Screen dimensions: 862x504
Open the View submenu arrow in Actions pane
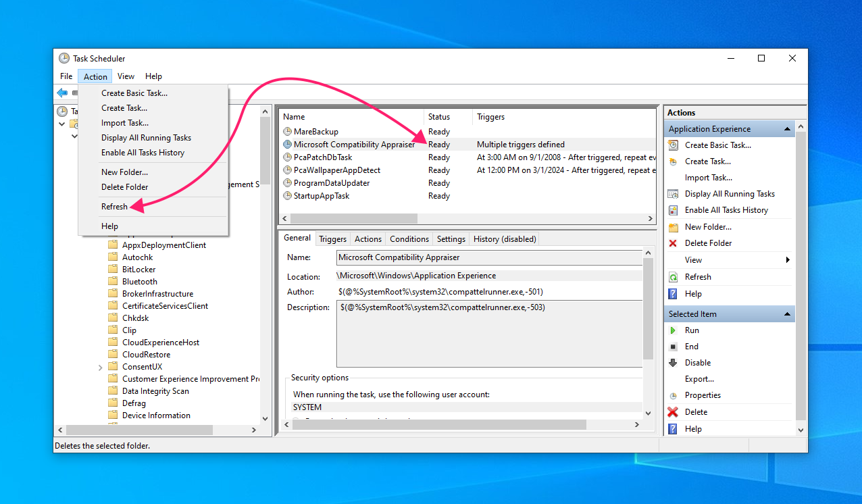(x=788, y=260)
